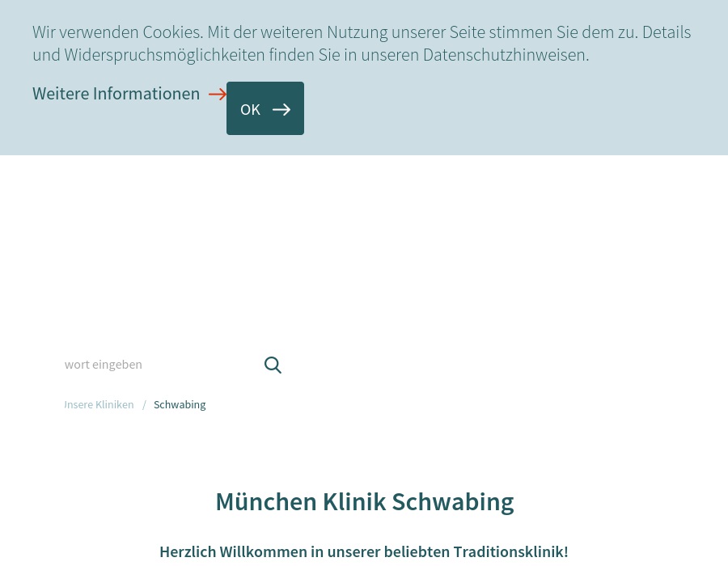Navigate to Insere Kliniken breadcrumb entry
The height and width of the screenshot is (566, 728).
coord(99,404)
